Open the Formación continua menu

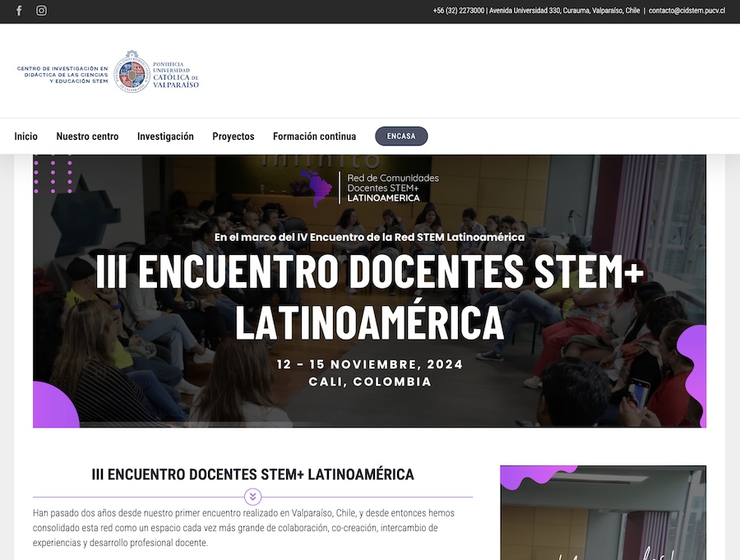314,137
